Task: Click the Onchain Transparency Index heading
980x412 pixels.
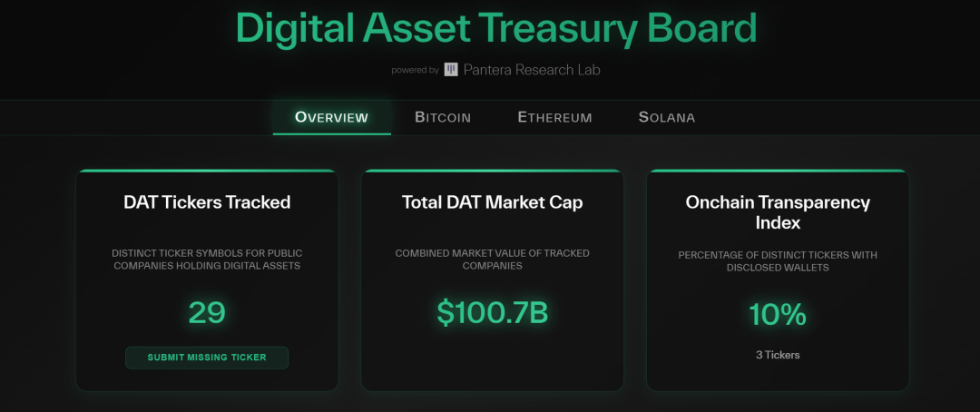Action: pos(778,211)
